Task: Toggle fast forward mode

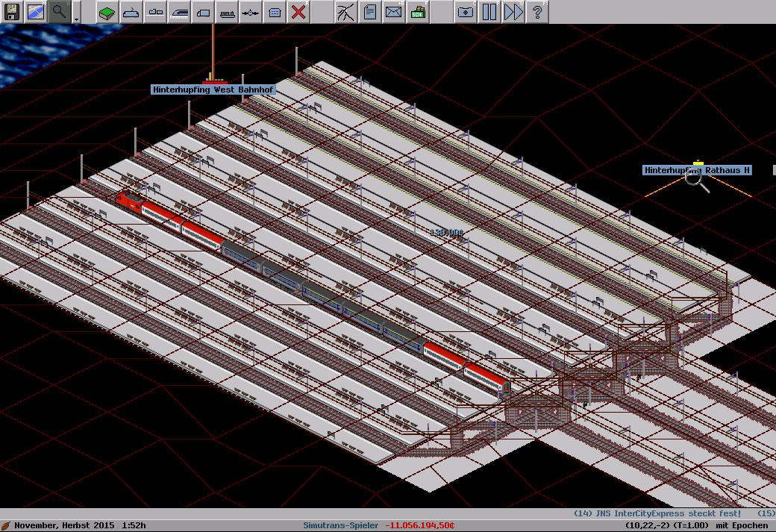Action: point(513,11)
